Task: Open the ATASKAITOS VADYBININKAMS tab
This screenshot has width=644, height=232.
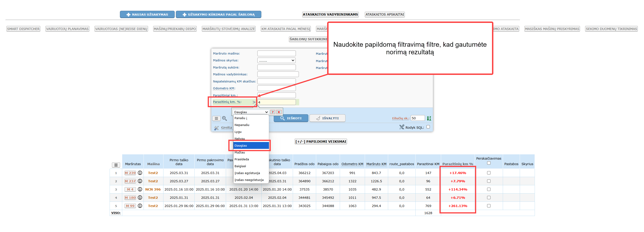Action: [x=330, y=14]
